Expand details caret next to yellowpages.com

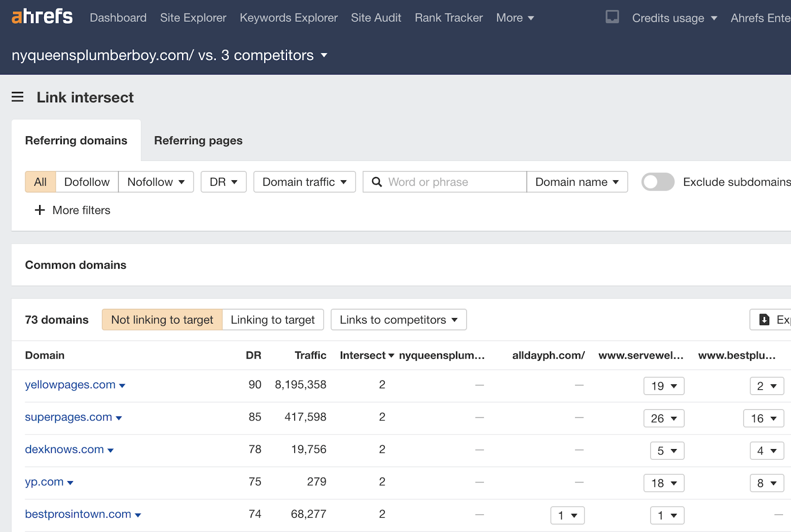tap(122, 386)
